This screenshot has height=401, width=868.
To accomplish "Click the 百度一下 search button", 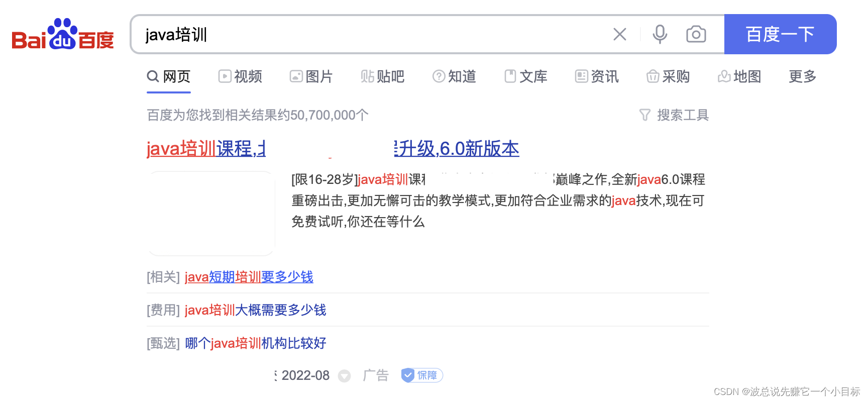I will coord(780,34).
